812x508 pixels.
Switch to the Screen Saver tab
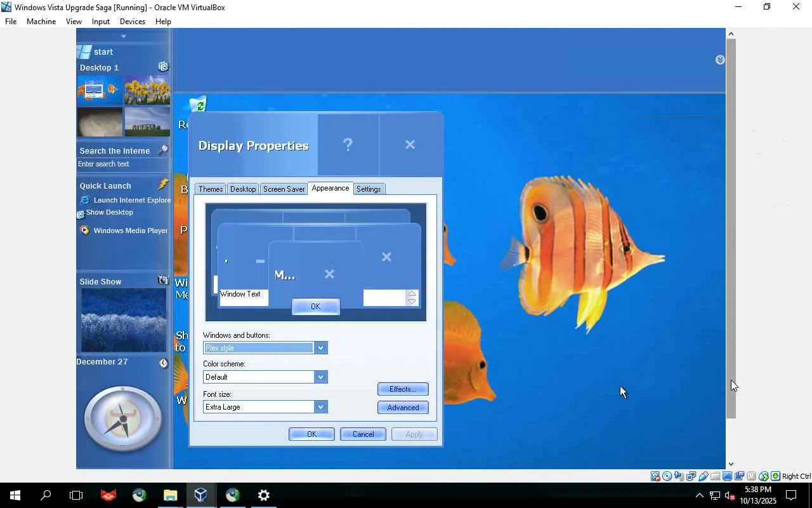284,189
